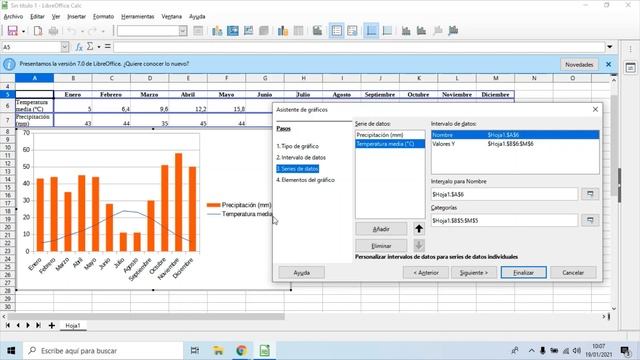The width and height of the screenshot is (640, 360).
Task: Click the Chart Area toolbar icon
Action: point(233,31)
